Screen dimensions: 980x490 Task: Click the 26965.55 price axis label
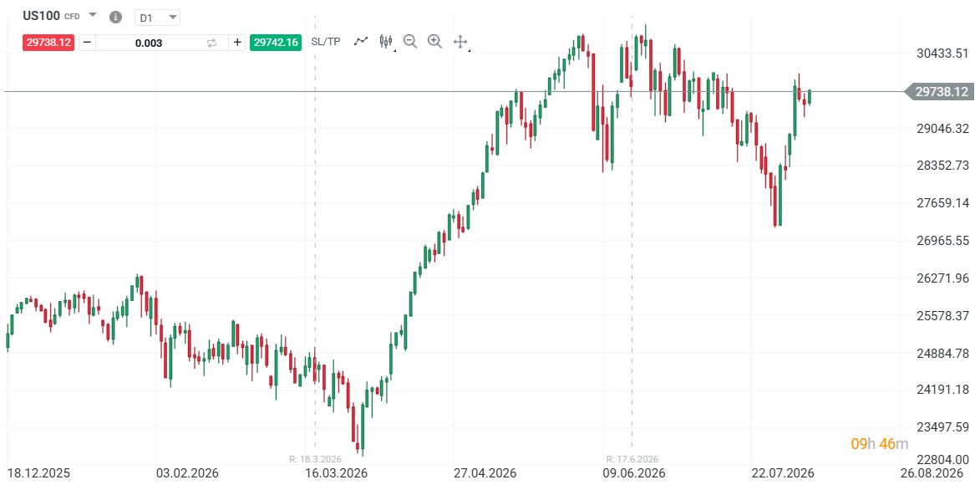942,241
